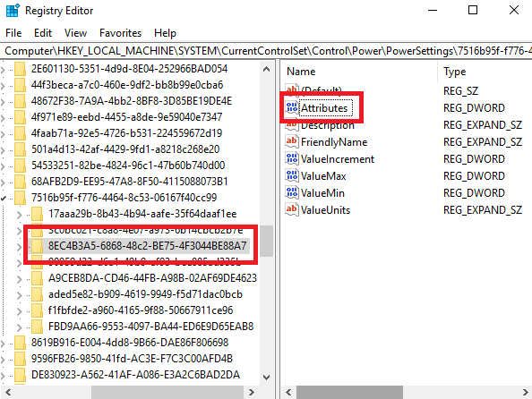
Task: Select the Attributes DWORD value icon
Action: pos(292,107)
